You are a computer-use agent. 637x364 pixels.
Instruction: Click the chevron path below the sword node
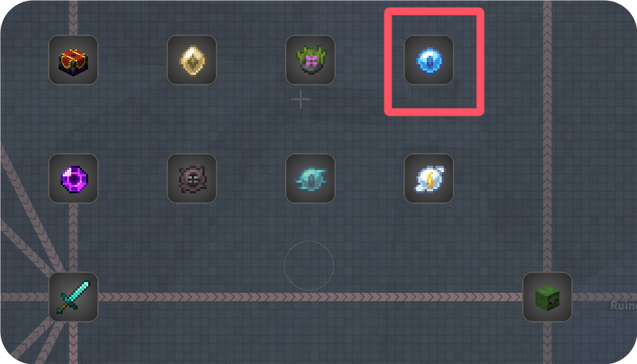click(x=73, y=343)
